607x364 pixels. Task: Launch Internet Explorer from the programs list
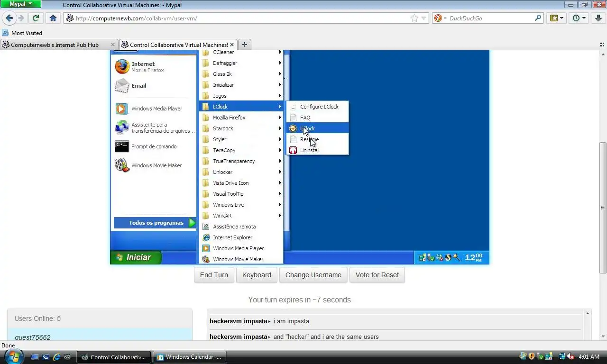[x=241, y=237]
